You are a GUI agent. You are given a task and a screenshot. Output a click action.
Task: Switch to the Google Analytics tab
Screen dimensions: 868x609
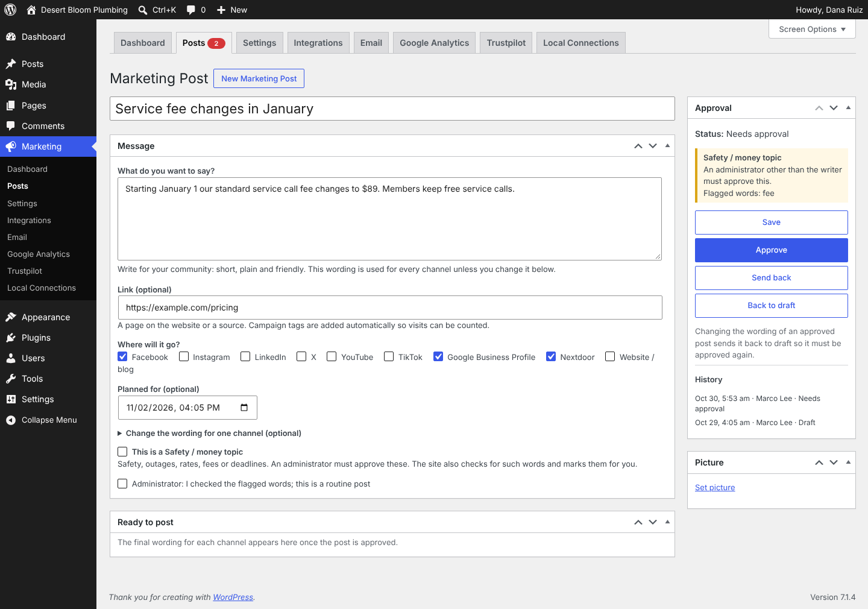pos(434,43)
